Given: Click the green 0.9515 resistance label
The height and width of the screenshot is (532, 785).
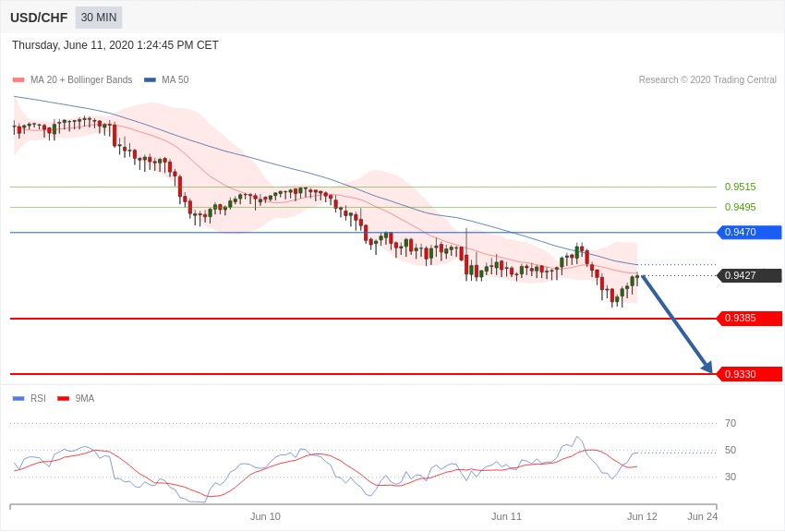Looking at the screenshot, I should click(x=740, y=187).
